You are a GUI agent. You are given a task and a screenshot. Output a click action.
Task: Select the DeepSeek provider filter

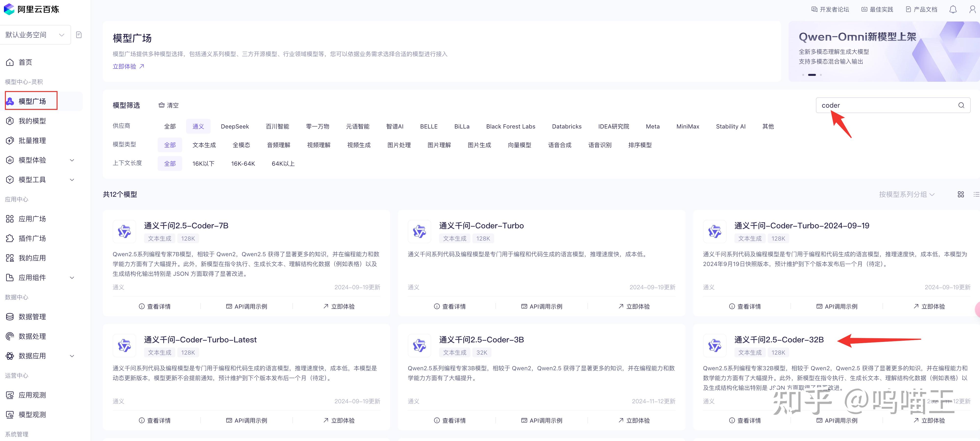pos(235,126)
